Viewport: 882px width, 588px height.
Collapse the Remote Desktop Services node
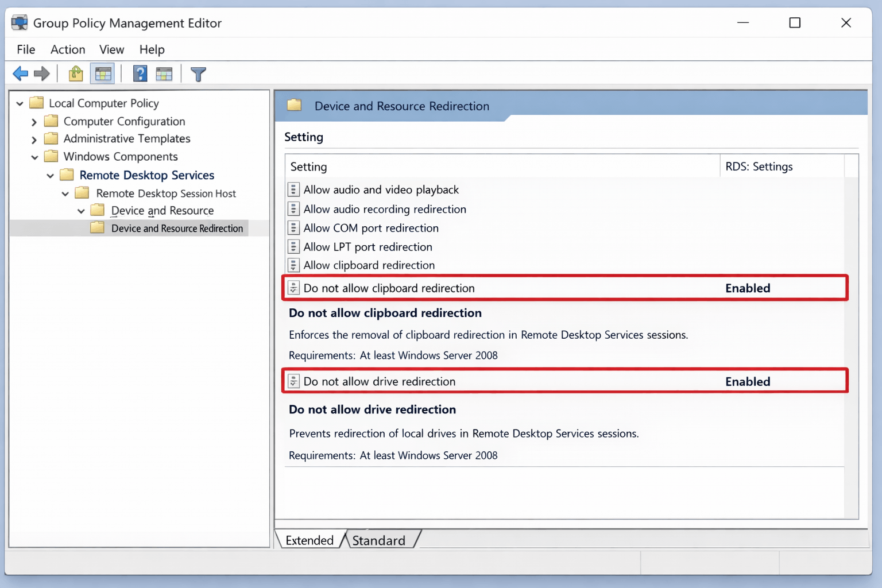tap(50, 175)
